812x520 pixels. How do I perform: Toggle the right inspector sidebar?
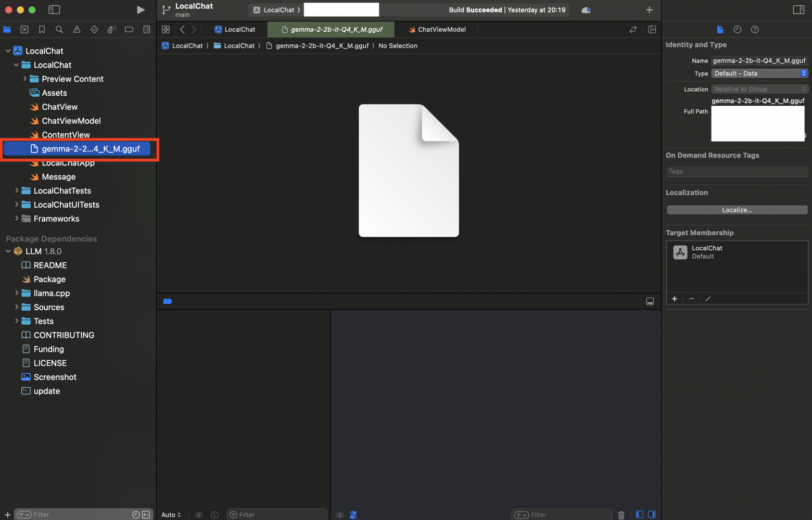(798, 10)
